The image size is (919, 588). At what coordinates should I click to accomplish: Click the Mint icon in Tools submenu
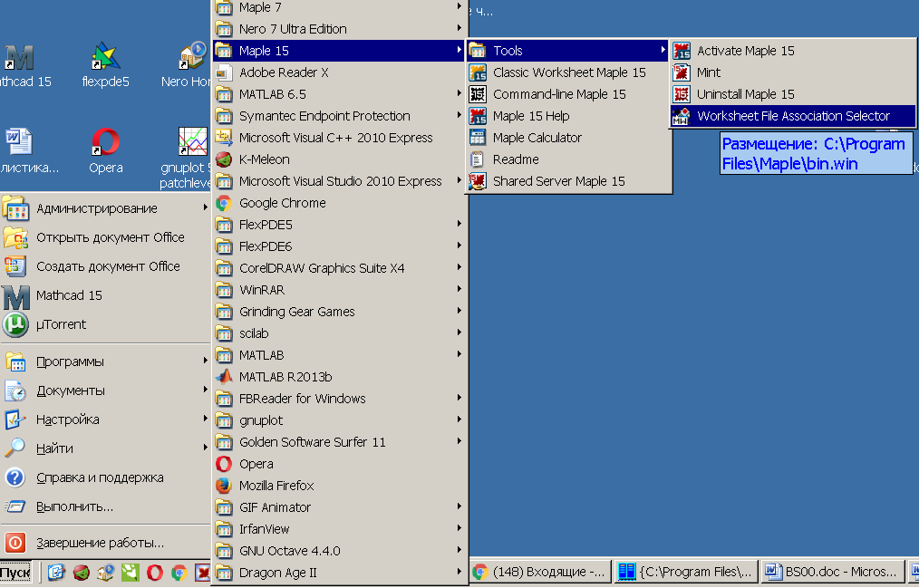(682, 72)
